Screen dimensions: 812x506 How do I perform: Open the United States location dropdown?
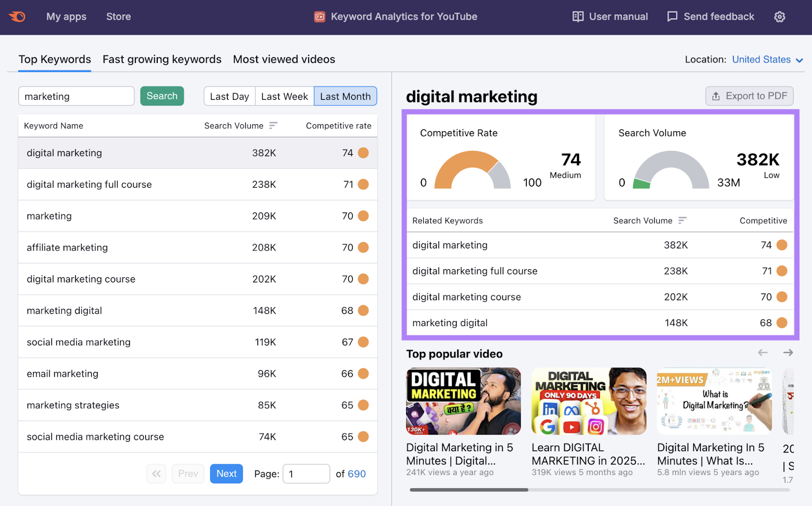pyautogui.click(x=767, y=59)
